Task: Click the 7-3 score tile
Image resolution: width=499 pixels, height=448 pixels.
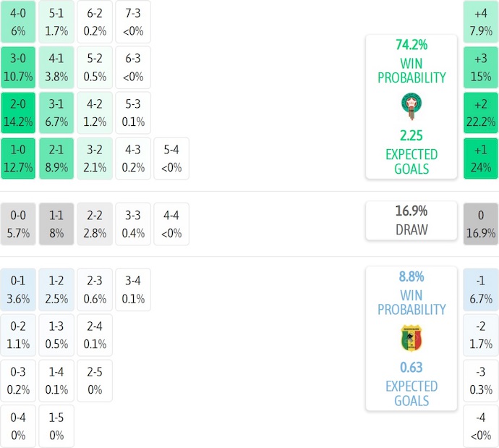Action: click(x=133, y=21)
